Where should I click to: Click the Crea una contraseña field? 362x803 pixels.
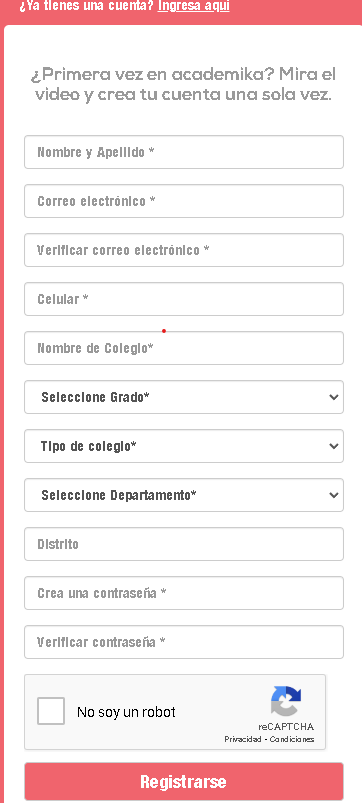pyautogui.click(x=184, y=593)
